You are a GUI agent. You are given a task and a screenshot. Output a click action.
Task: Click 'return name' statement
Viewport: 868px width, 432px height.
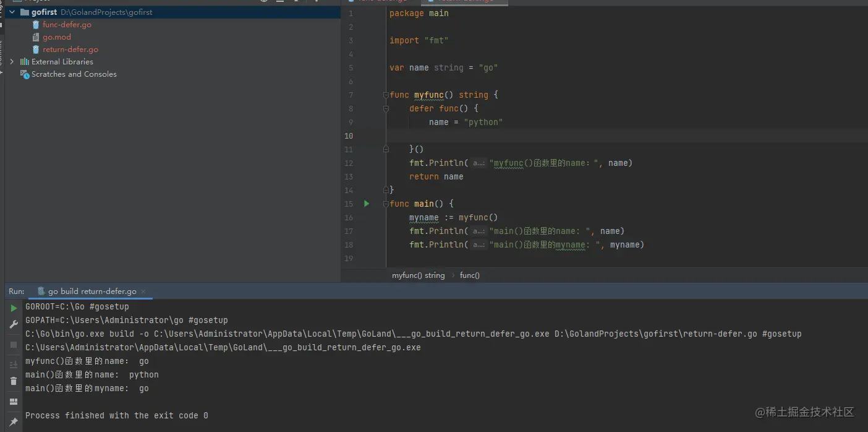coord(436,176)
